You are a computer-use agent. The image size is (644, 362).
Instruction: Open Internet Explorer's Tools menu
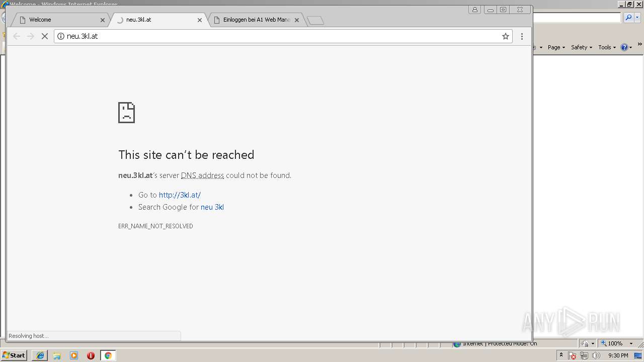click(607, 47)
